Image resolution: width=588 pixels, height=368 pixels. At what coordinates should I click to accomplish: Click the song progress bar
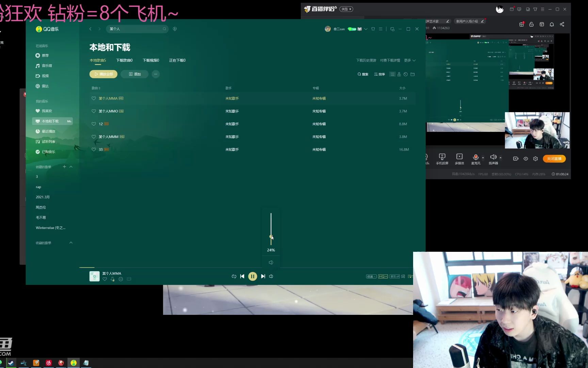246,267
